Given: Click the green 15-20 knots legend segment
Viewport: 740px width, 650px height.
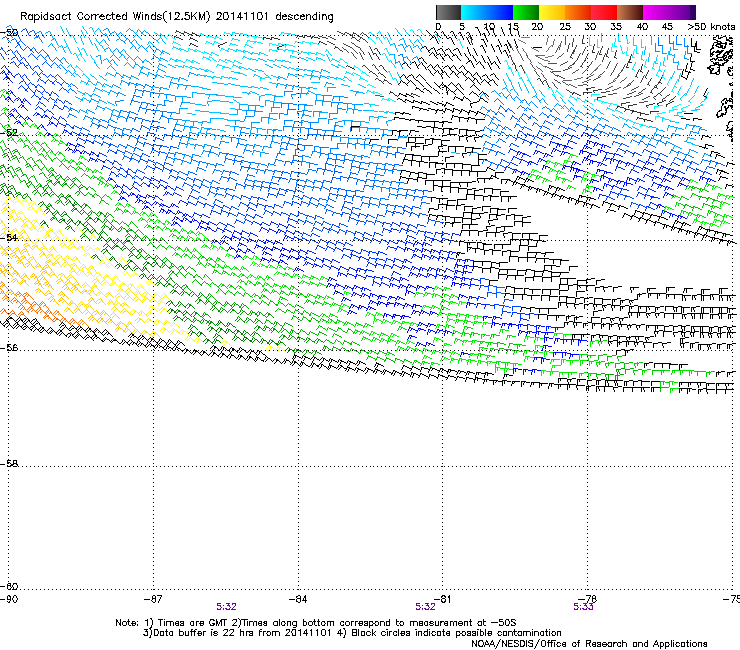Looking at the screenshot, I should tap(526, 12).
